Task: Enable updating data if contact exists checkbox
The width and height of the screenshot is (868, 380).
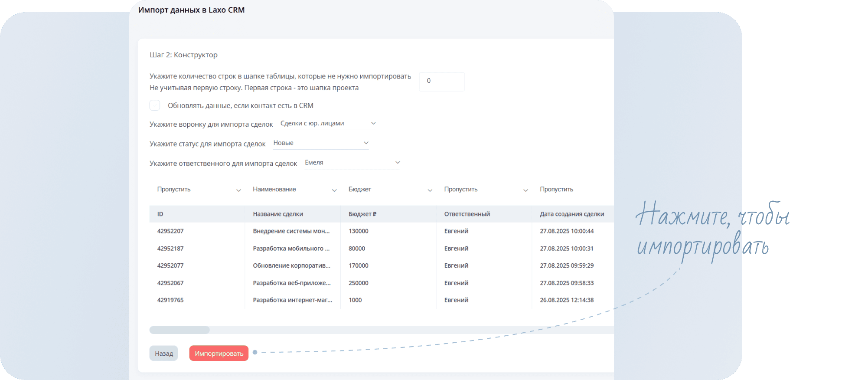Action: (x=155, y=105)
